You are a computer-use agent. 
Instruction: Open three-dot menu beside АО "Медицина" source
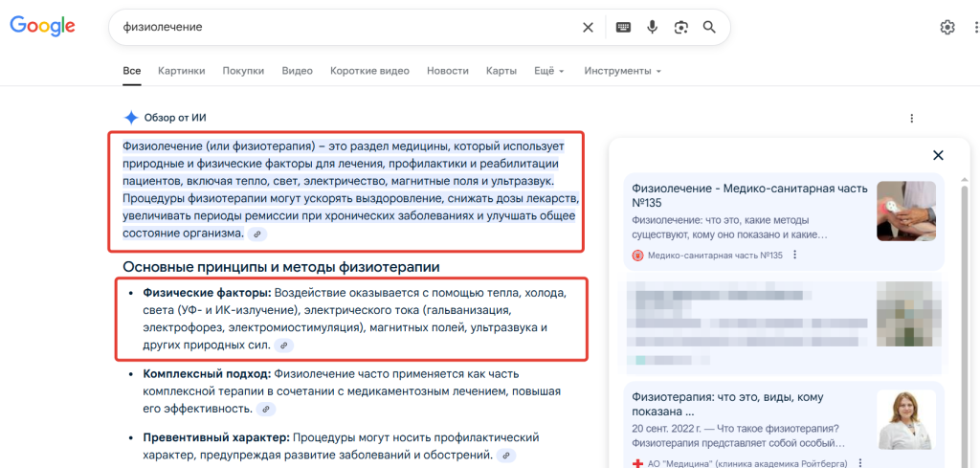(860, 463)
